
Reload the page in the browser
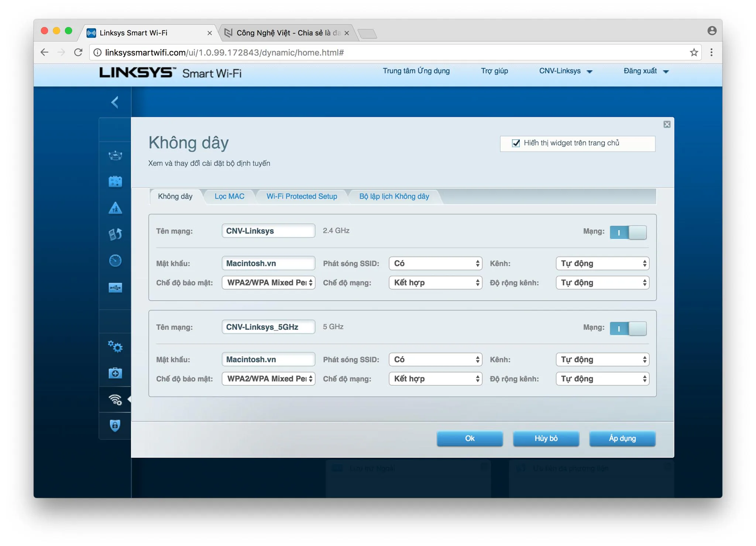(x=78, y=52)
